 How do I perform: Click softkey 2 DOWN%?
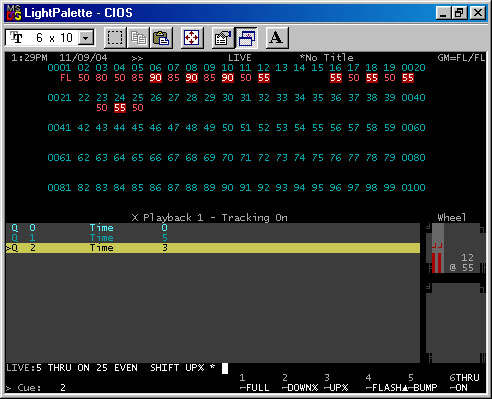(x=300, y=383)
